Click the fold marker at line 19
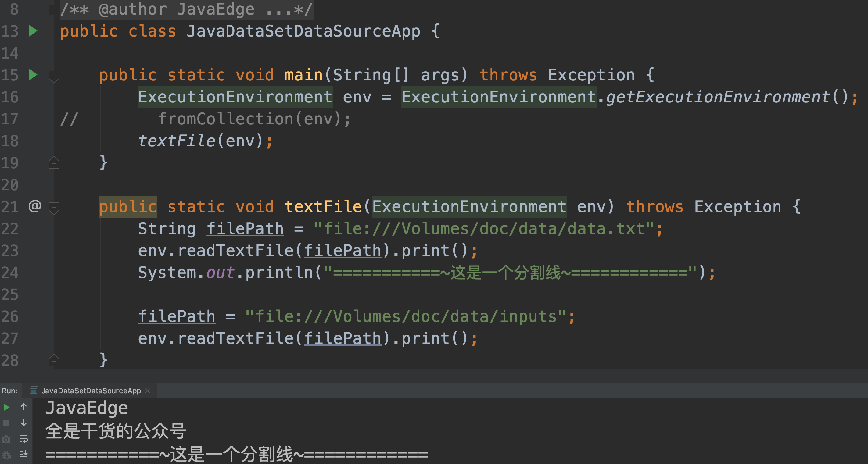 pos(54,163)
